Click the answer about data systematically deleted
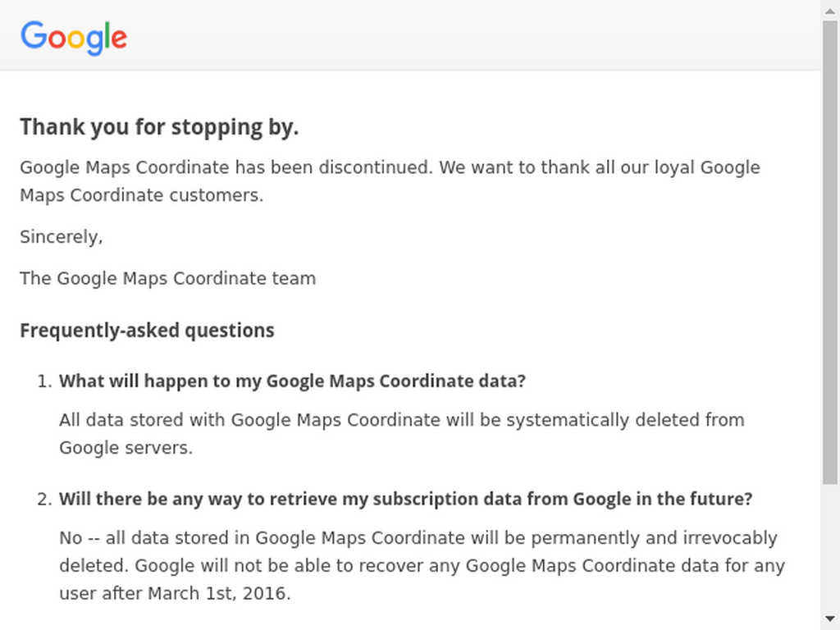 click(x=402, y=433)
